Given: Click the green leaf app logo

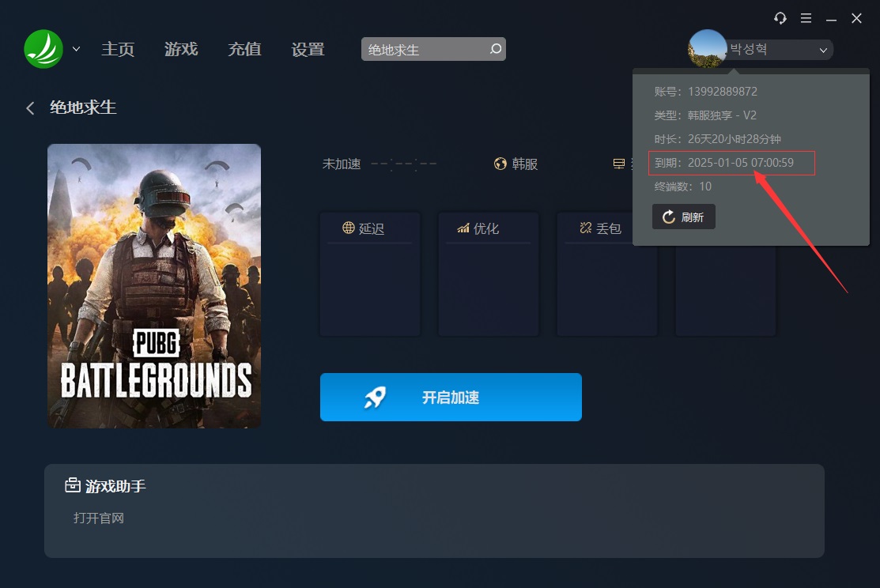Looking at the screenshot, I should point(43,49).
